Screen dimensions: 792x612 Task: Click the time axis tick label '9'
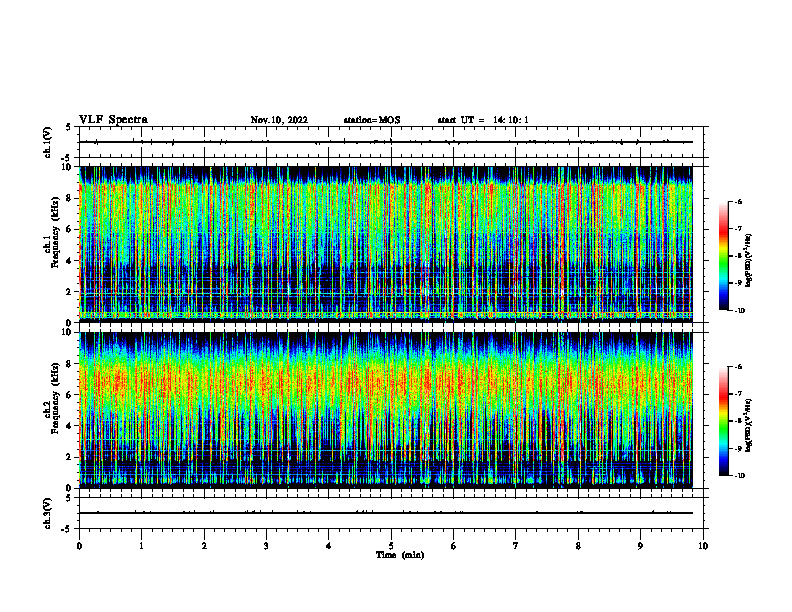(x=640, y=546)
